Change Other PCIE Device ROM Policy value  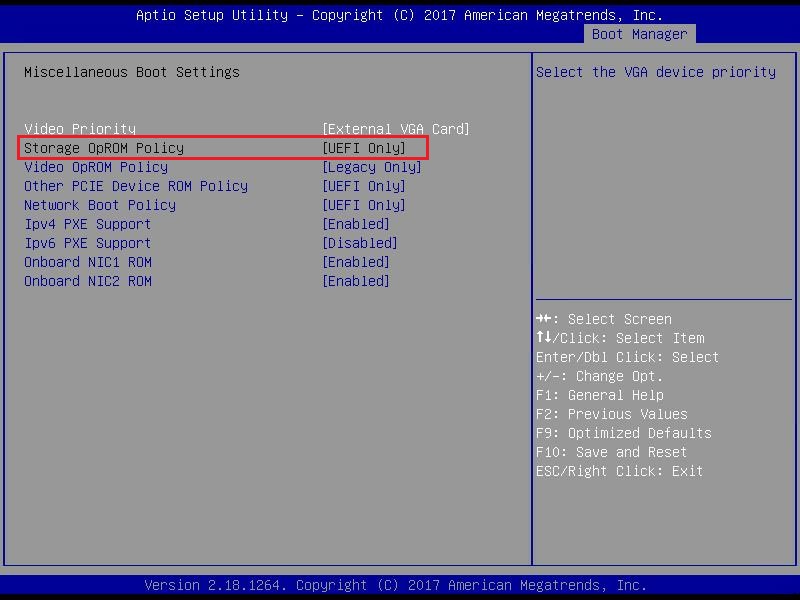coord(363,186)
